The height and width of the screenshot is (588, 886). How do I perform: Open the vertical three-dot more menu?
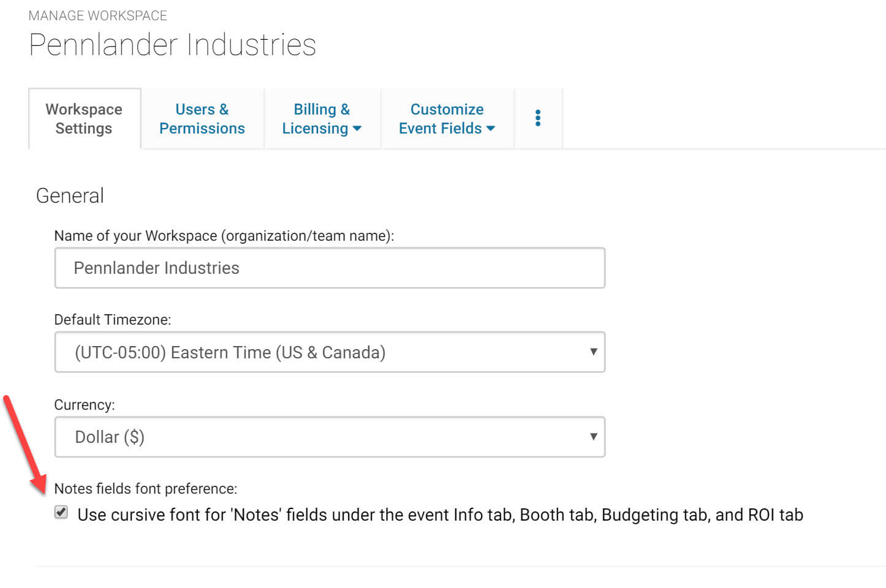[537, 118]
